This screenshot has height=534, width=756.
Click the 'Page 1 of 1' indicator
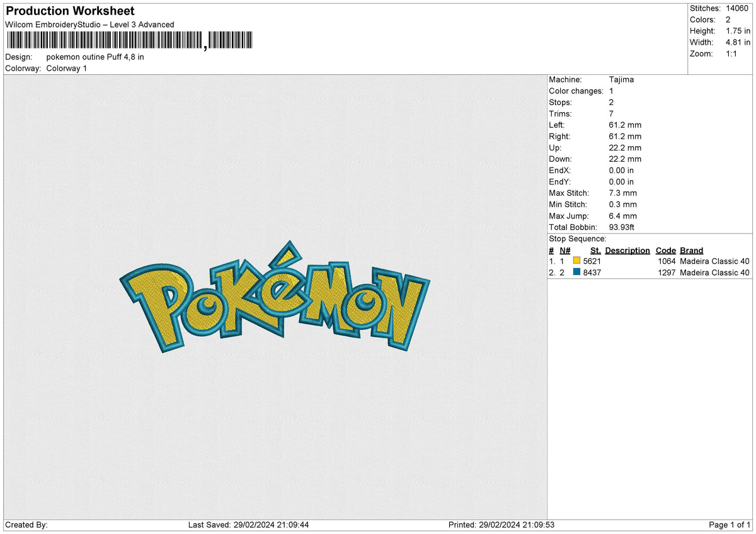pos(730,525)
